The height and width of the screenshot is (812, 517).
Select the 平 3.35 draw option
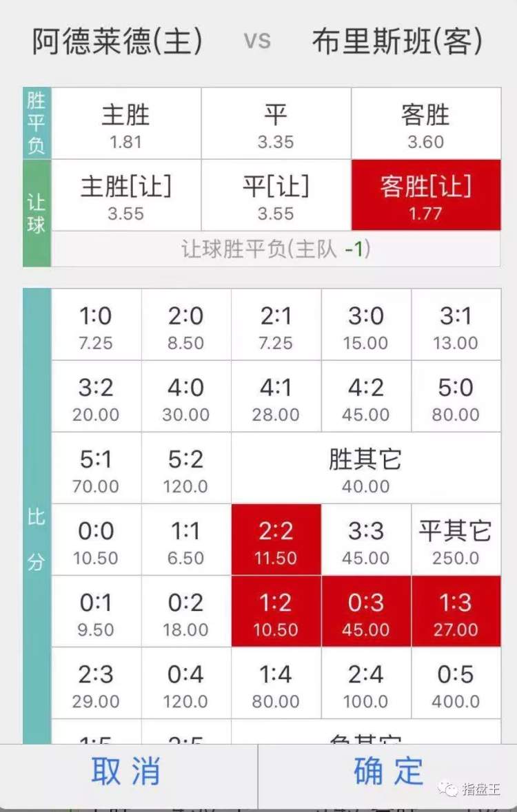pyautogui.click(x=276, y=124)
